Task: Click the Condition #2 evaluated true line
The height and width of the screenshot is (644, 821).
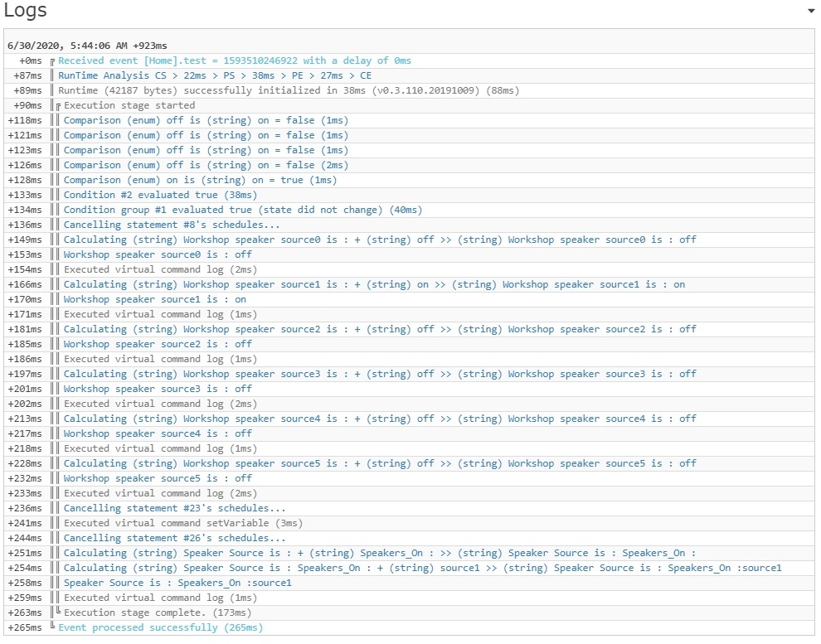Action: 160,195
